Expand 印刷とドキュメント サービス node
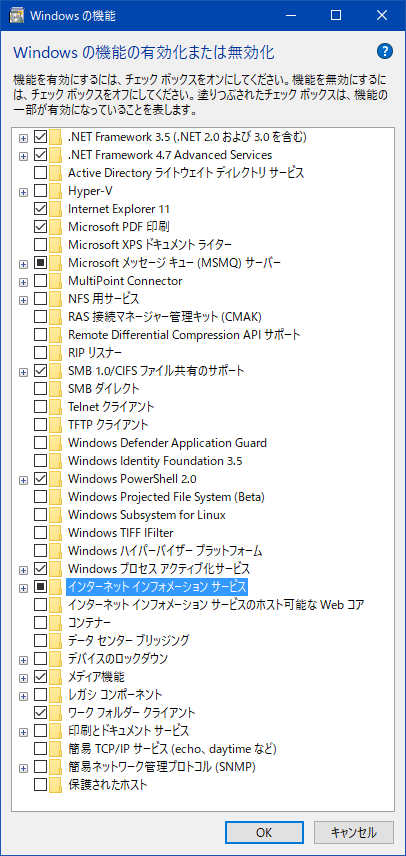This screenshot has width=406, height=856. [23, 732]
